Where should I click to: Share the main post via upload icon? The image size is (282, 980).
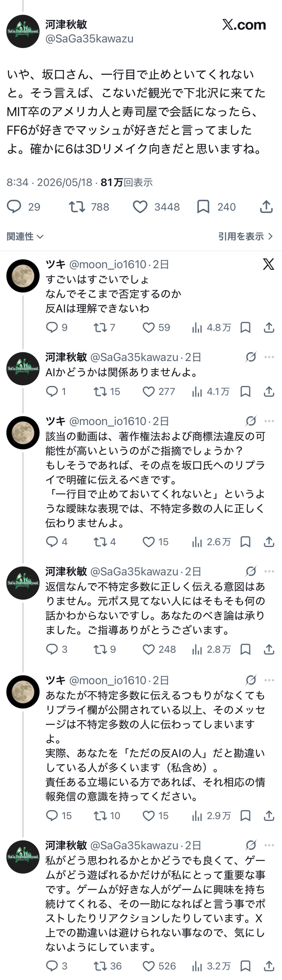click(x=266, y=207)
